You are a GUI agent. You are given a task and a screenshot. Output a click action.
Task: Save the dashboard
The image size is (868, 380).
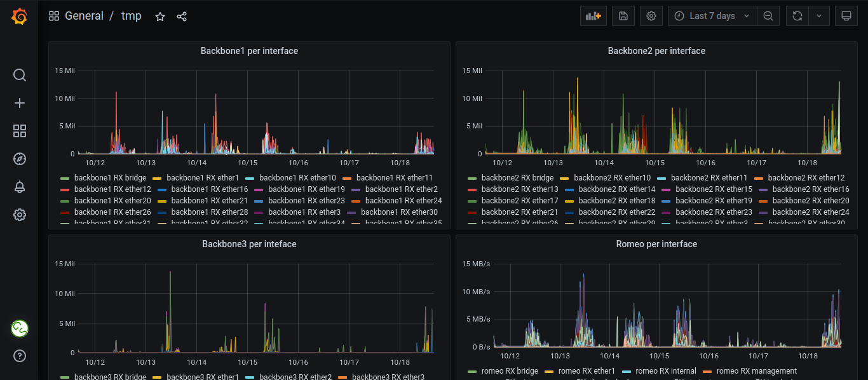click(x=623, y=15)
